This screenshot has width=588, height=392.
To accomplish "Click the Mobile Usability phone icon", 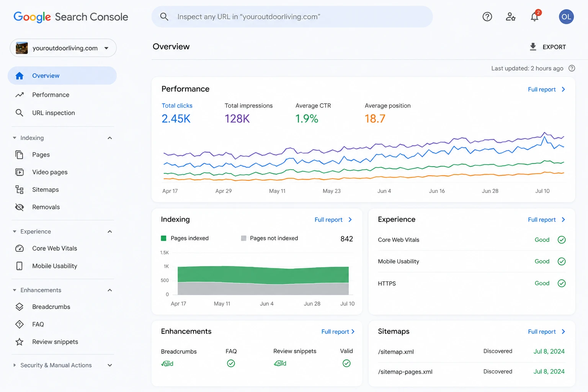I will (x=20, y=266).
